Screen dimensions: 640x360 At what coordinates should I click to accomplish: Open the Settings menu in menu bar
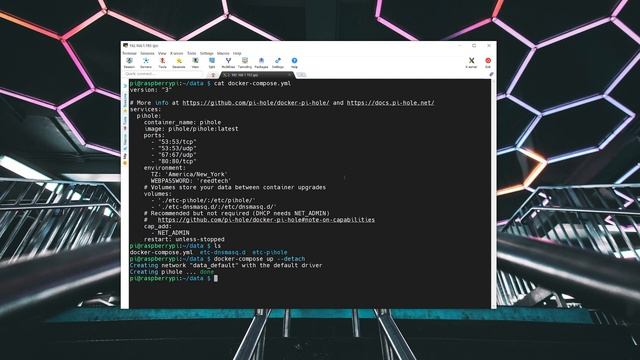tap(207, 53)
